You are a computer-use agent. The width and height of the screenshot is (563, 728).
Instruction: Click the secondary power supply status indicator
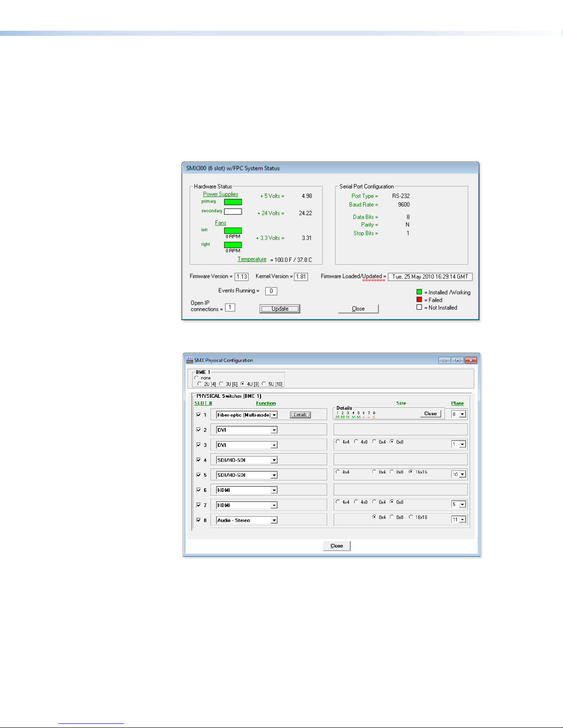click(x=233, y=212)
